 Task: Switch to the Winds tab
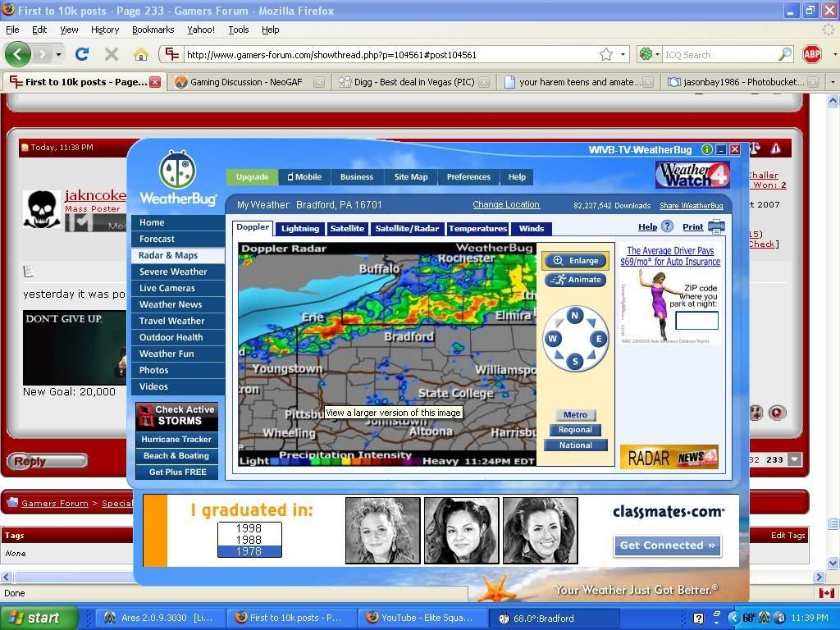pyautogui.click(x=531, y=229)
